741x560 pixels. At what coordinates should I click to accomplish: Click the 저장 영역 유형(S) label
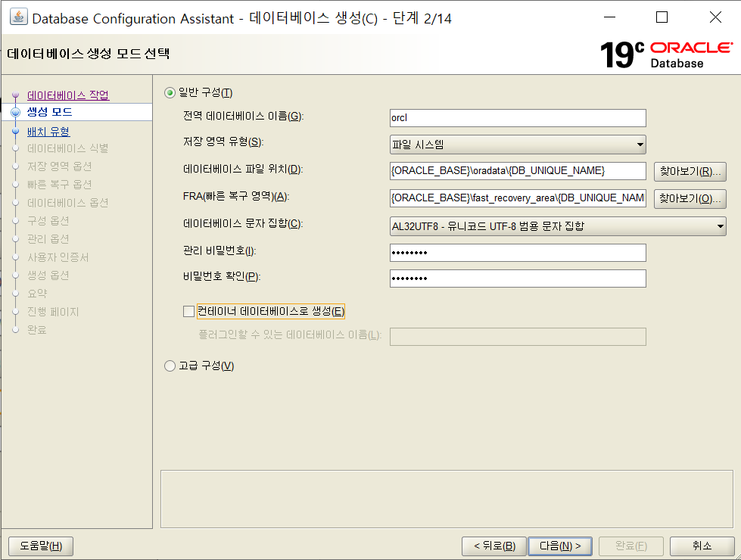223,142
